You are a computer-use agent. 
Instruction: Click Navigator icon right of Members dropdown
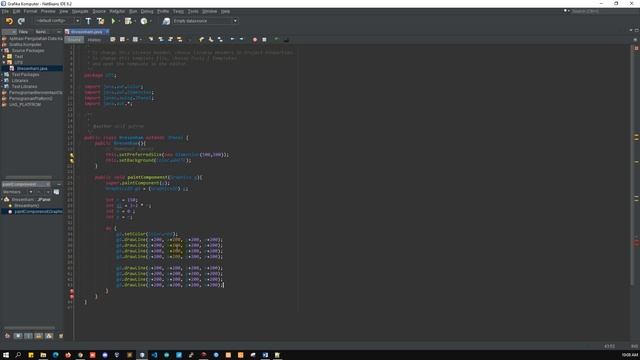pyautogui.click(x=56, y=192)
